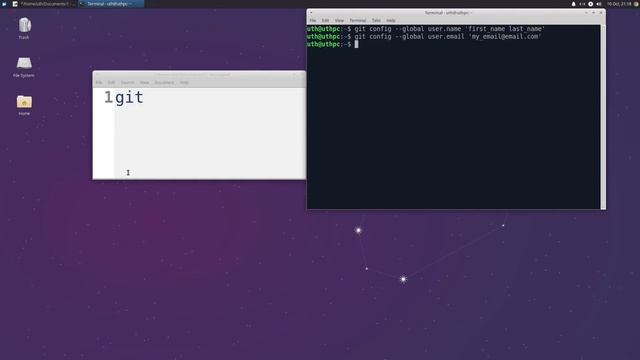Click the terminal vertical scrollbar
The height and width of the screenshot is (360, 640).
coord(603,117)
